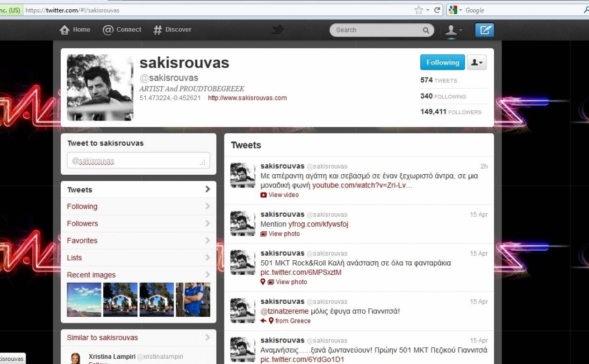
Task: Open the youtube.com/watch link in tweet
Action: coord(362,186)
